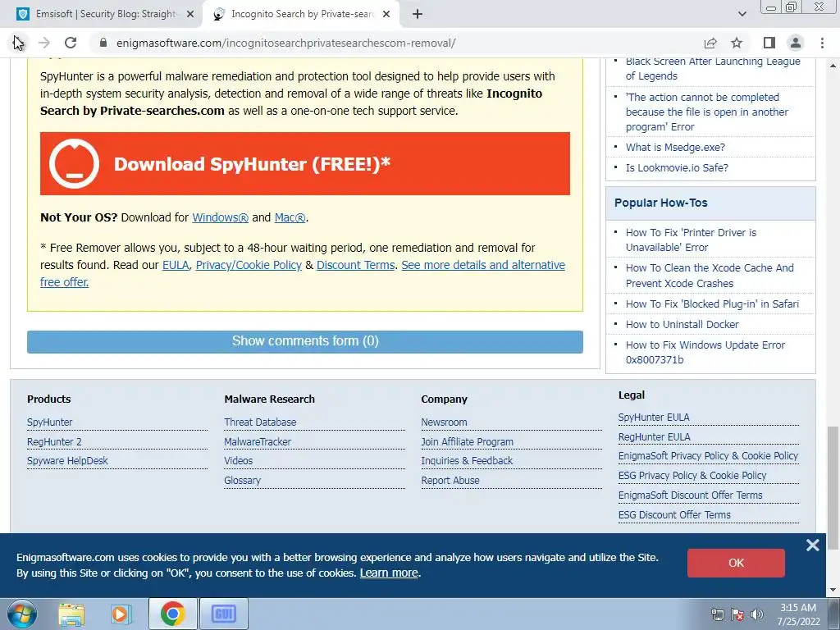Open ESG Discount Offer Terms link

[x=674, y=515]
